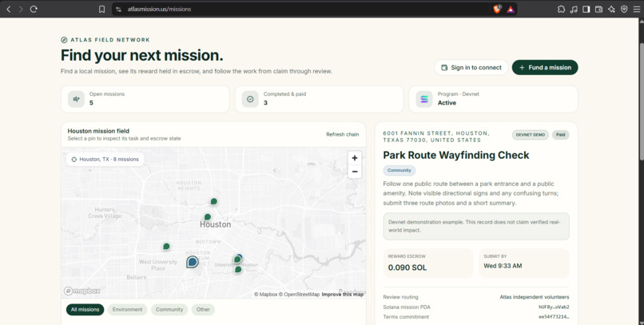This screenshot has height=325, width=644.
Task: Click the Wed 9:33 AM submit-by value
Action: (503, 266)
